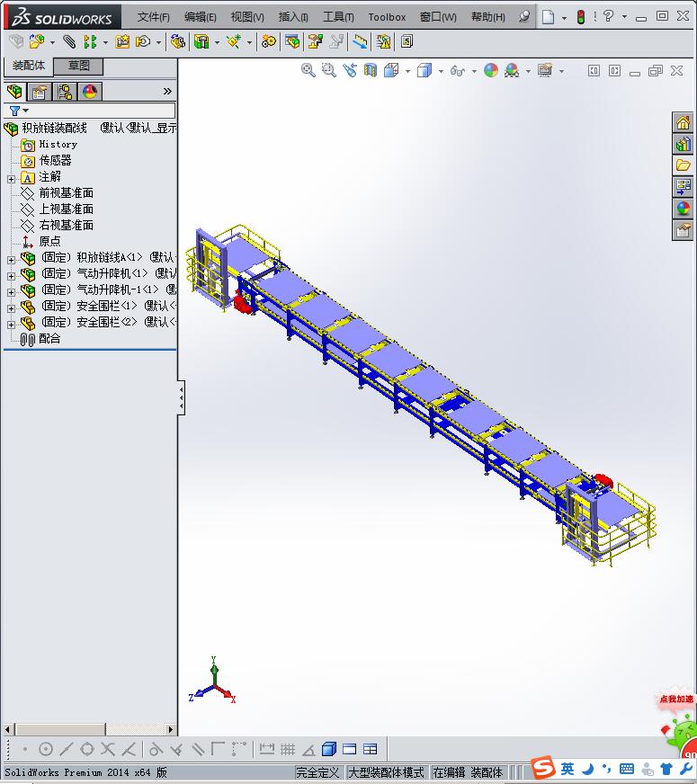
Task: Expand the 积放链线A<1> component
Action: coord(11,260)
